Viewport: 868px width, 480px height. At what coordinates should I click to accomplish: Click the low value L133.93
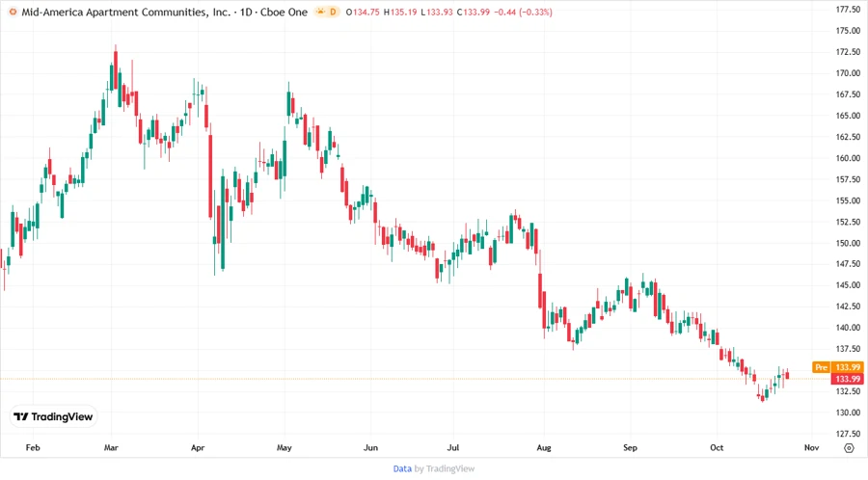coord(436,12)
